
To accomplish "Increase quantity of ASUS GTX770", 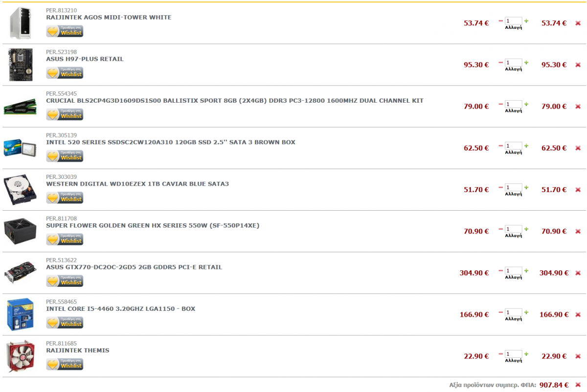I will [526, 270].
